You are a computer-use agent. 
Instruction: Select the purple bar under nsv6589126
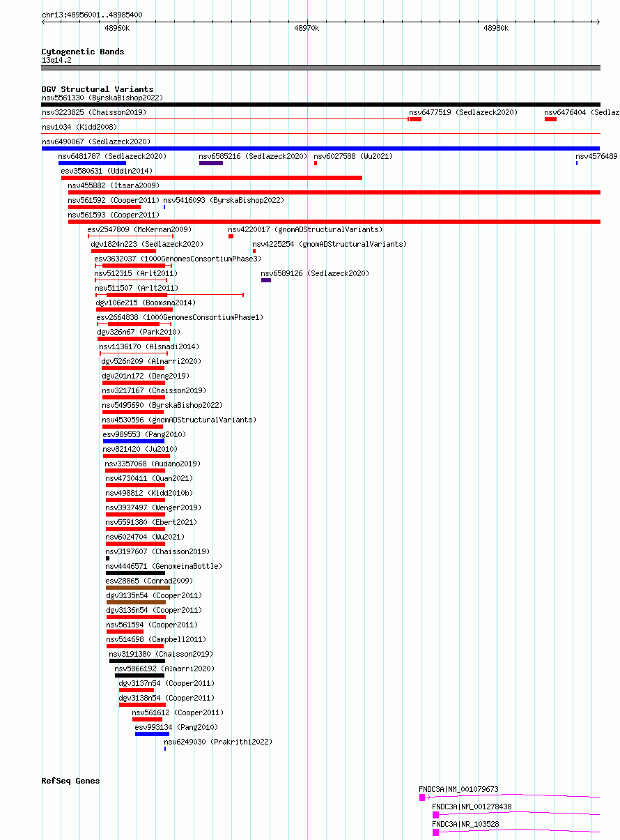pos(266,280)
